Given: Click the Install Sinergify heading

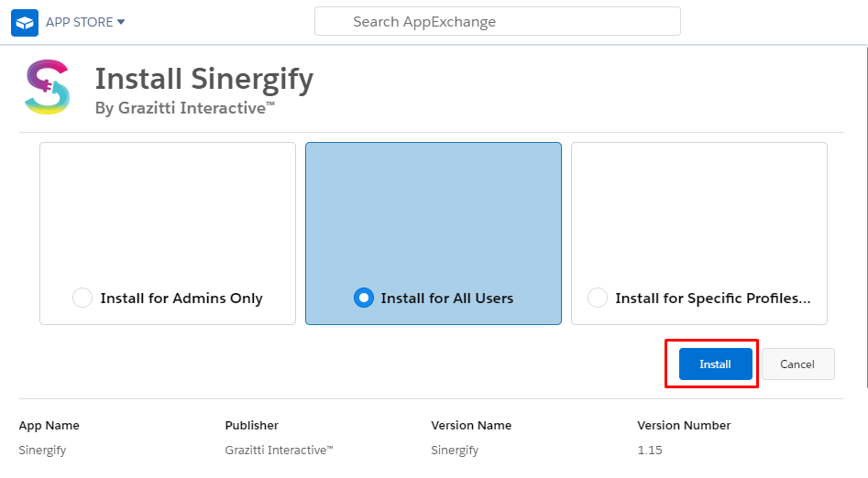Looking at the screenshot, I should point(204,79).
